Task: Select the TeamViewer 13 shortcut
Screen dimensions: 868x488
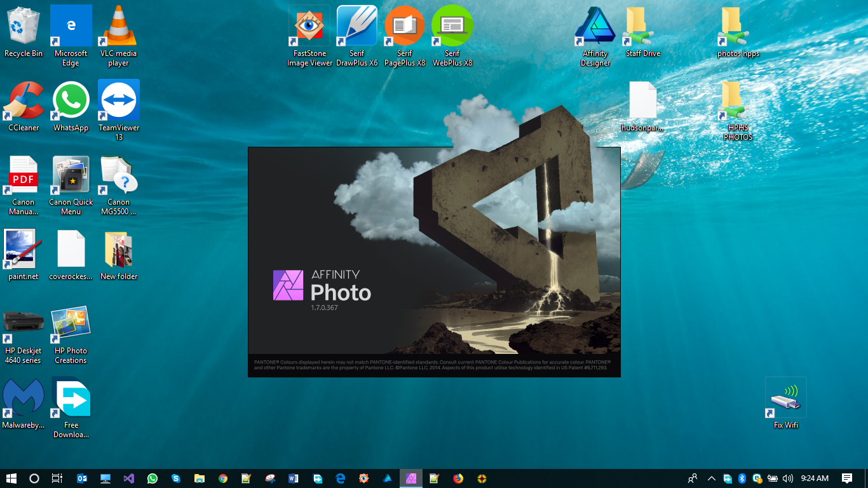Action: point(118,110)
